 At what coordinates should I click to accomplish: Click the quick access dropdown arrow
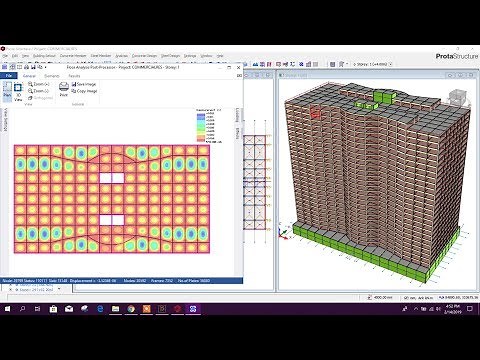(x=45, y=67)
